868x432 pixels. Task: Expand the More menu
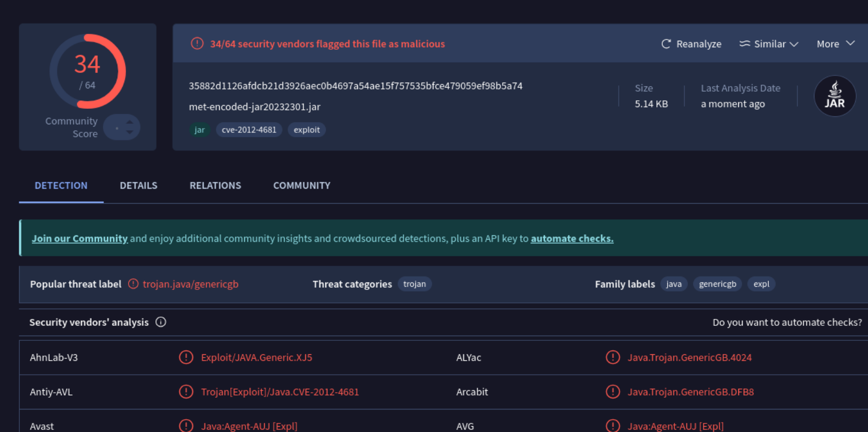click(x=835, y=44)
